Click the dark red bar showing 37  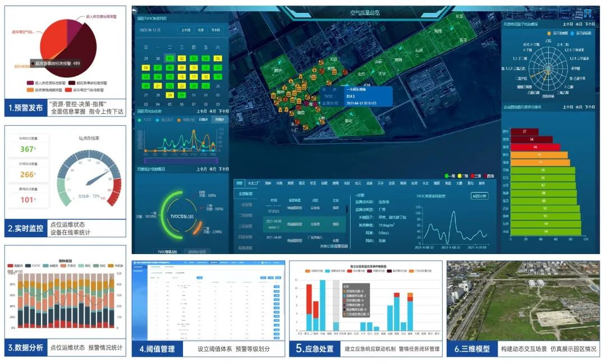[525, 132]
